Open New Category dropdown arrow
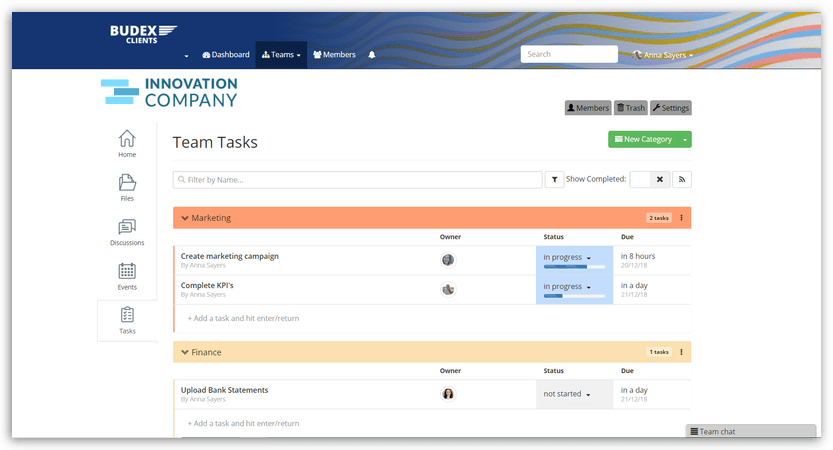The image size is (833, 450). (685, 140)
